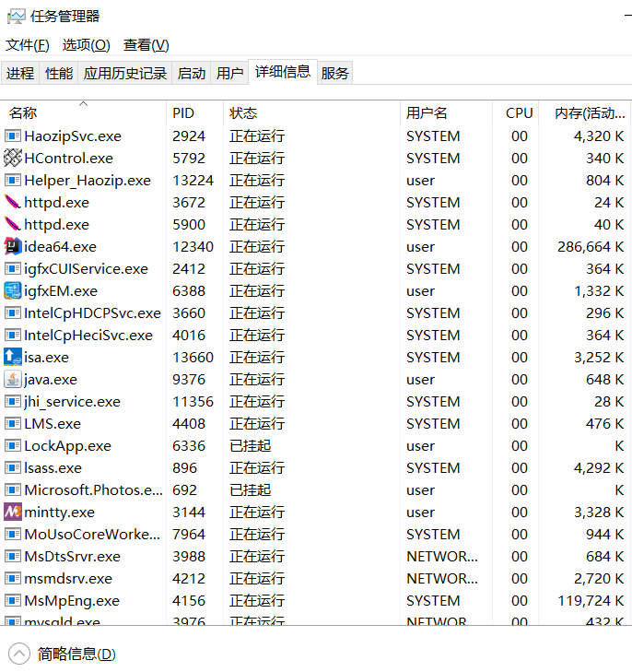Select the java.exe process name

pos(51,380)
